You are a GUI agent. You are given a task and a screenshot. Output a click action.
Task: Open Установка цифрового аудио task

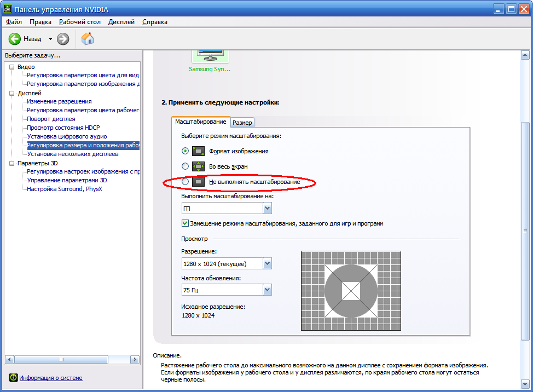pos(67,136)
